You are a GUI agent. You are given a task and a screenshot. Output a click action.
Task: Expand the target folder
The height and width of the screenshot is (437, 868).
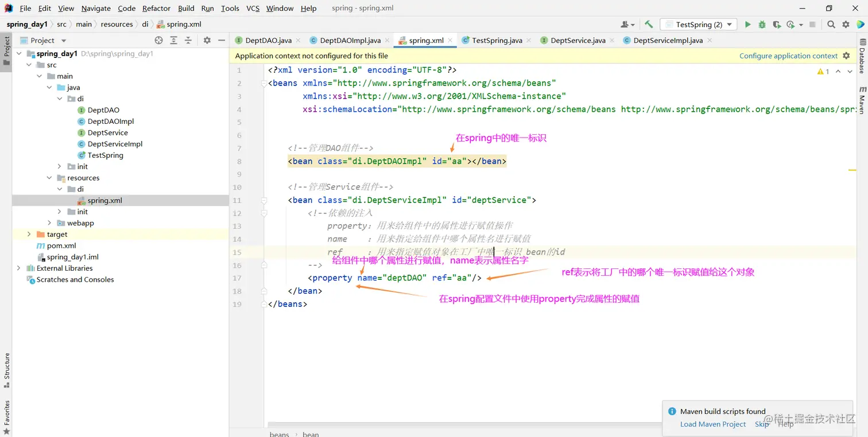(x=29, y=234)
